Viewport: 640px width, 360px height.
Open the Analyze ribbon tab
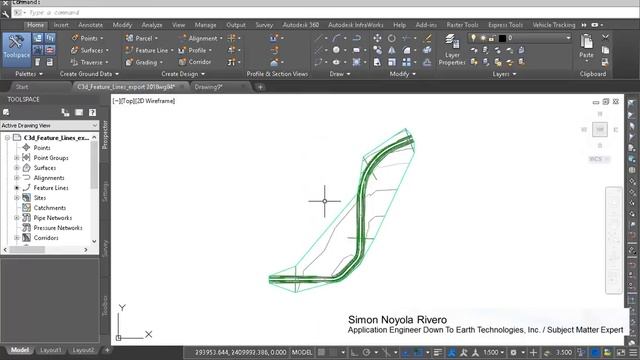(152, 25)
